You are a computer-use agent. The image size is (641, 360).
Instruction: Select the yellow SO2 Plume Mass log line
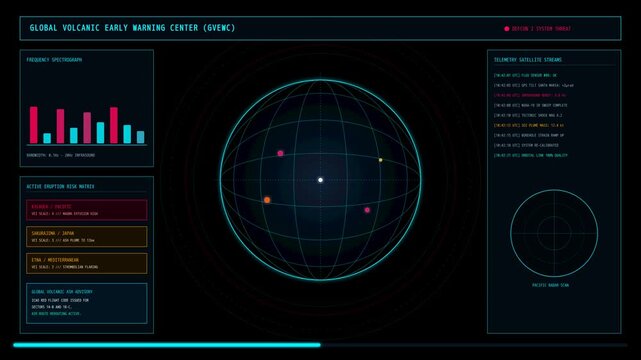pos(529,125)
